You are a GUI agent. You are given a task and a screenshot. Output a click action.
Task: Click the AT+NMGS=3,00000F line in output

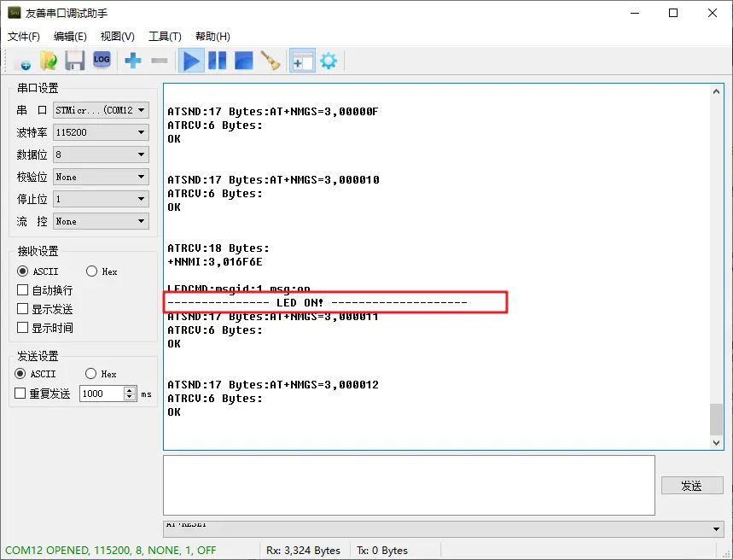[273, 111]
